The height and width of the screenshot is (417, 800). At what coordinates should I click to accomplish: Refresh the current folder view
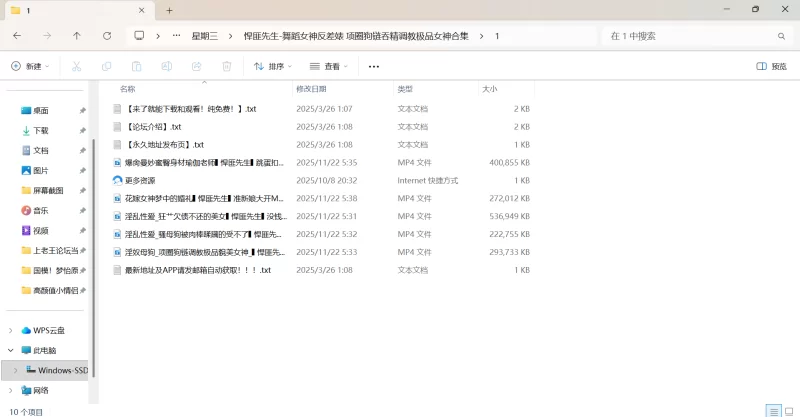(x=107, y=35)
